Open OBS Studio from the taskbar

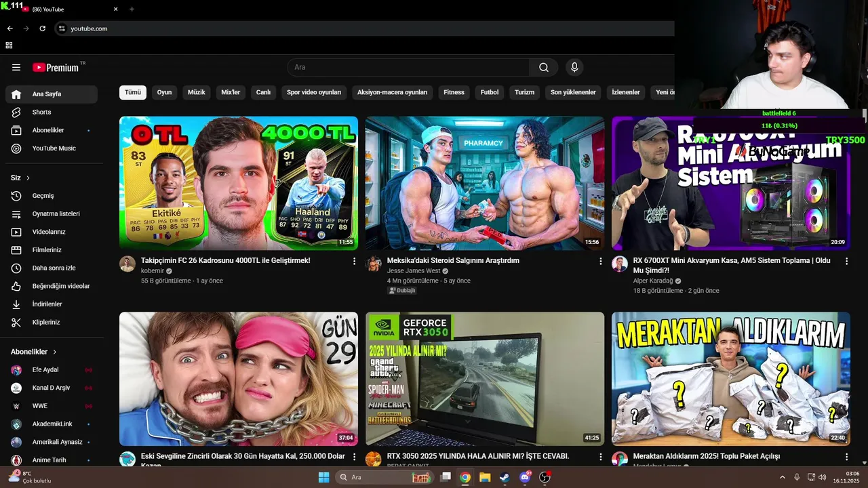click(x=545, y=477)
